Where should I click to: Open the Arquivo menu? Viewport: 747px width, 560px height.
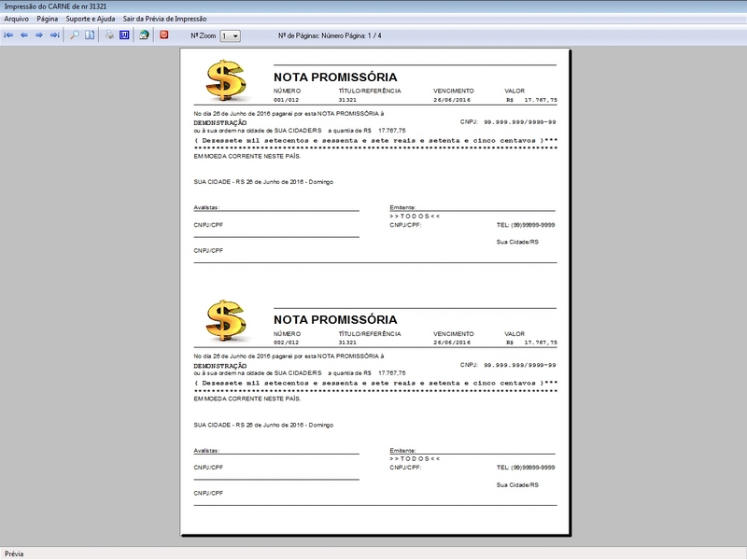tap(16, 19)
